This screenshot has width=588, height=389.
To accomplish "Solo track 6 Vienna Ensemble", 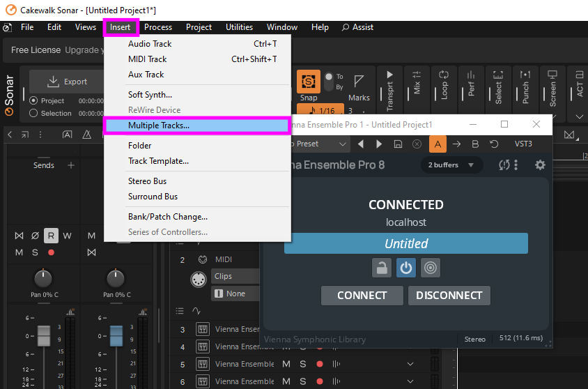I will (x=302, y=381).
